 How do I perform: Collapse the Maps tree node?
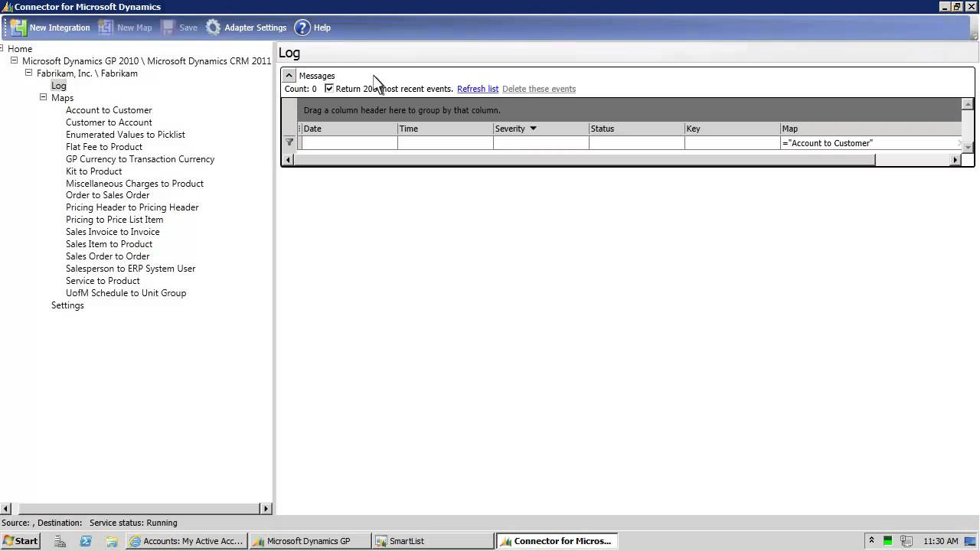(x=43, y=97)
